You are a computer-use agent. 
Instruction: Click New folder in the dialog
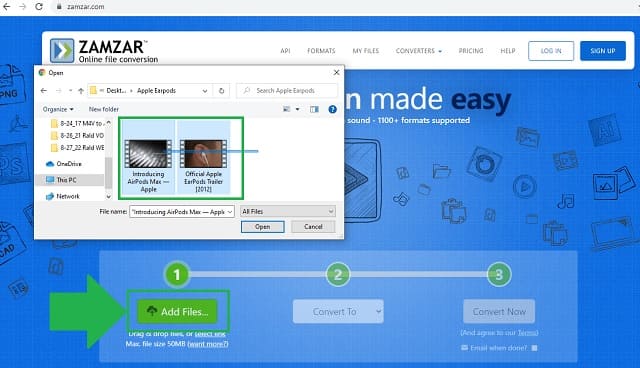click(x=104, y=109)
